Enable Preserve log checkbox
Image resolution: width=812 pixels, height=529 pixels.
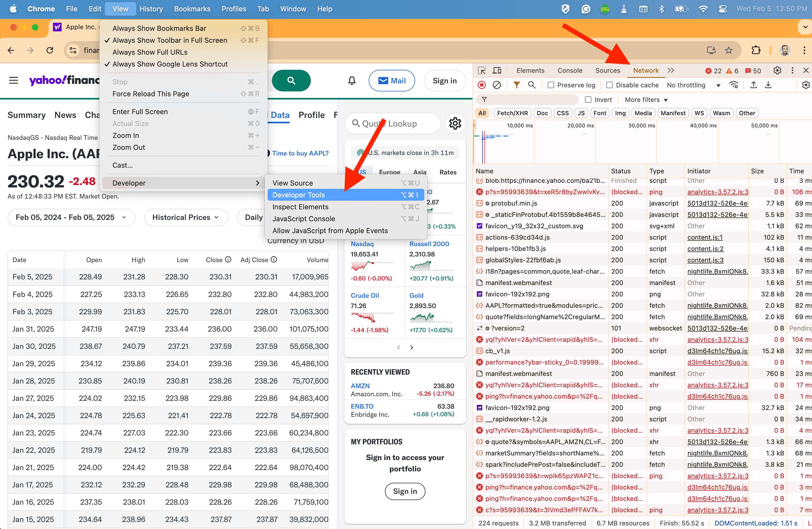[x=551, y=85]
